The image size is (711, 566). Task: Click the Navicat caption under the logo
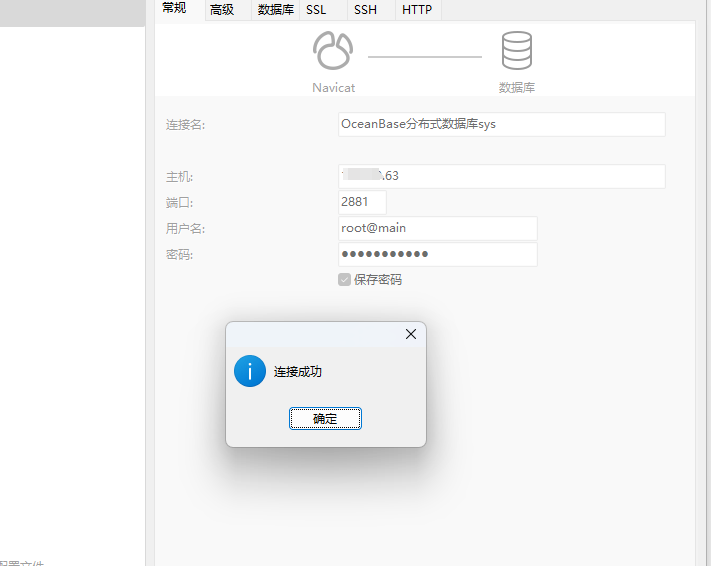[x=333, y=88]
